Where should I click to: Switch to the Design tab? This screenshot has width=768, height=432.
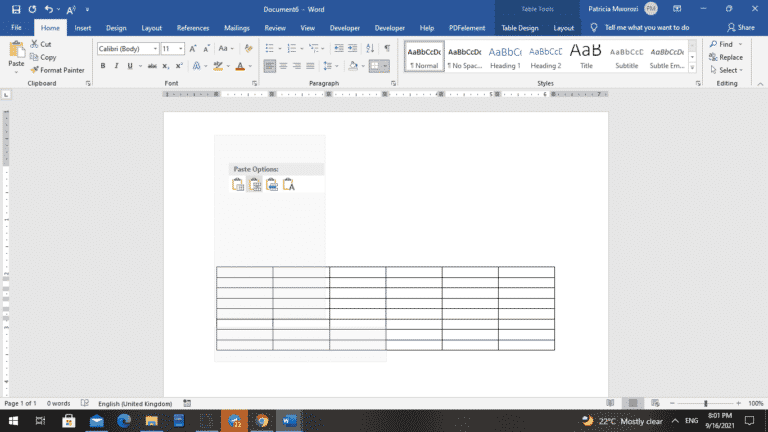coord(116,28)
